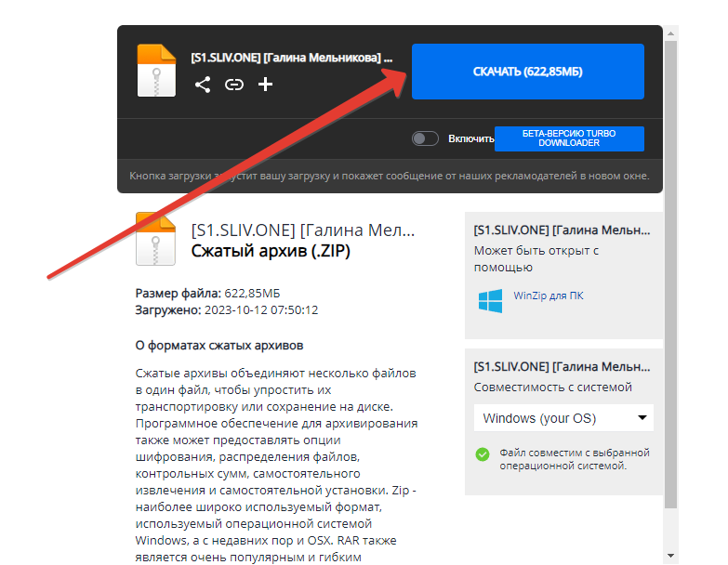Click the Файл совместим с выбранной text
This screenshot has height=565, width=728.
pos(575,459)
